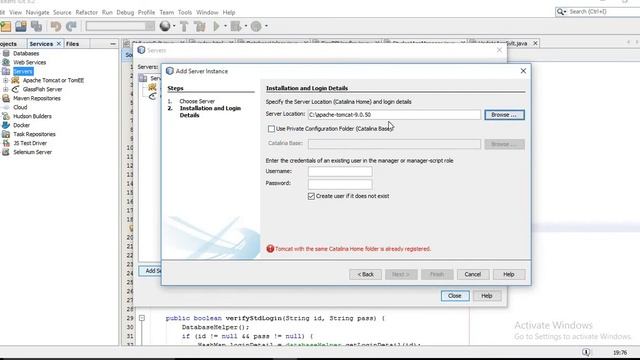
Task: Select Selenium Server tree item
Action: point(32,152)
